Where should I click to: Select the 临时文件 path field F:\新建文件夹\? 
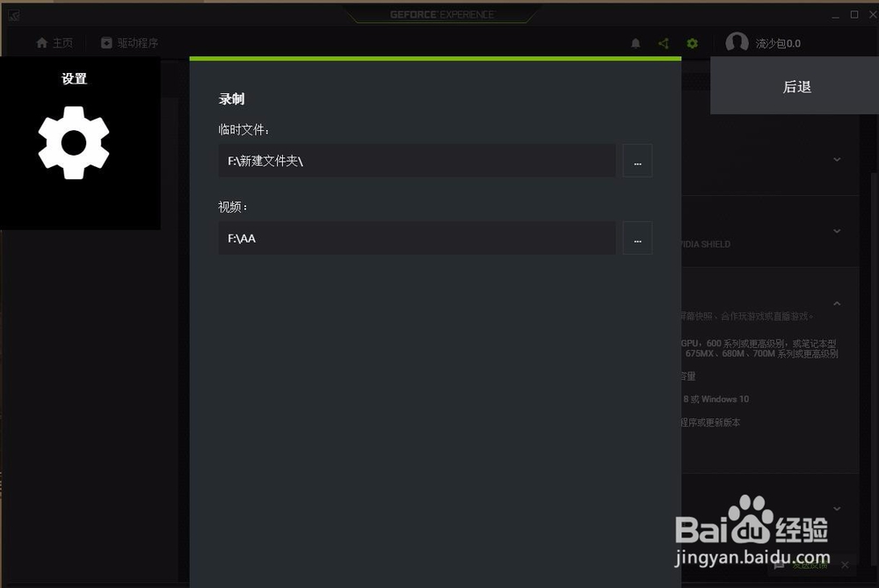(x=417, y=160)
